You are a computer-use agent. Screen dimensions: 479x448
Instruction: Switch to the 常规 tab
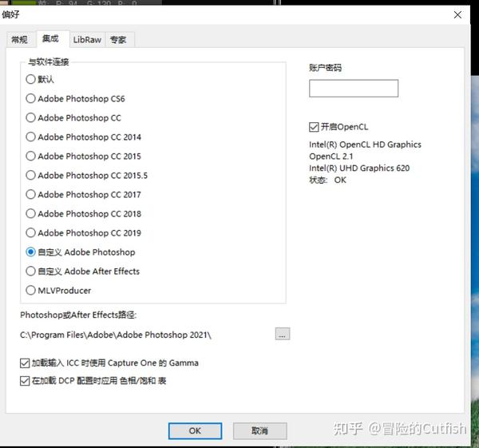tap(19, 39)
